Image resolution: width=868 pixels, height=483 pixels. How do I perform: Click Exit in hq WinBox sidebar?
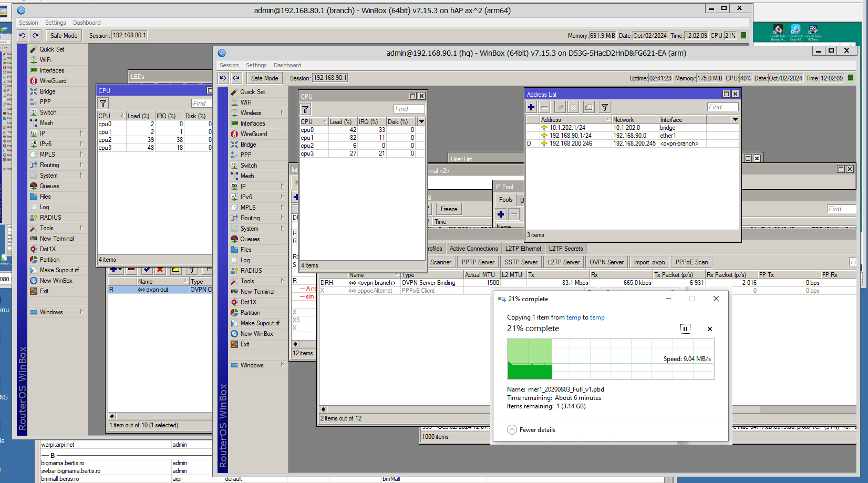tap(244, 344)
